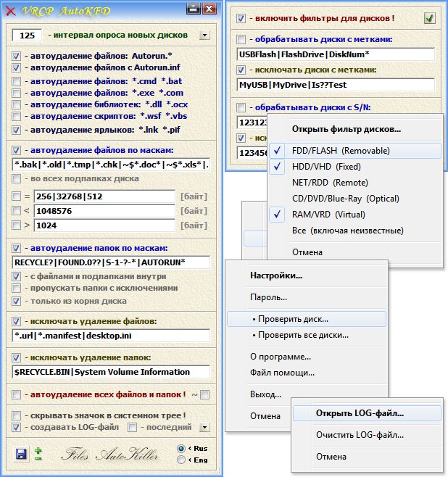Select CD/DVD/Blue-Ray (Optical) menu item
448x477 pixels.
(355, 199)
